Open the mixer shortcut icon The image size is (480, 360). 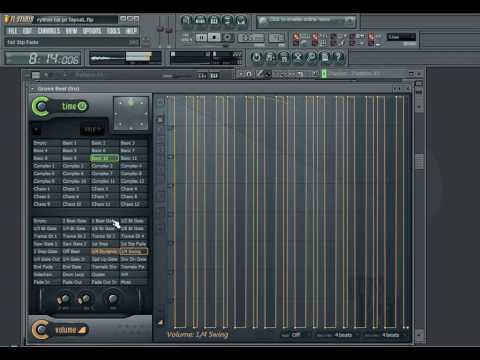click(241, 20)
